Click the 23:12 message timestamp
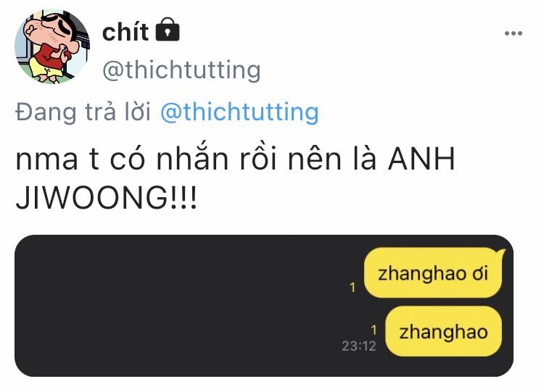544x392 pixels. pos(359,346)
